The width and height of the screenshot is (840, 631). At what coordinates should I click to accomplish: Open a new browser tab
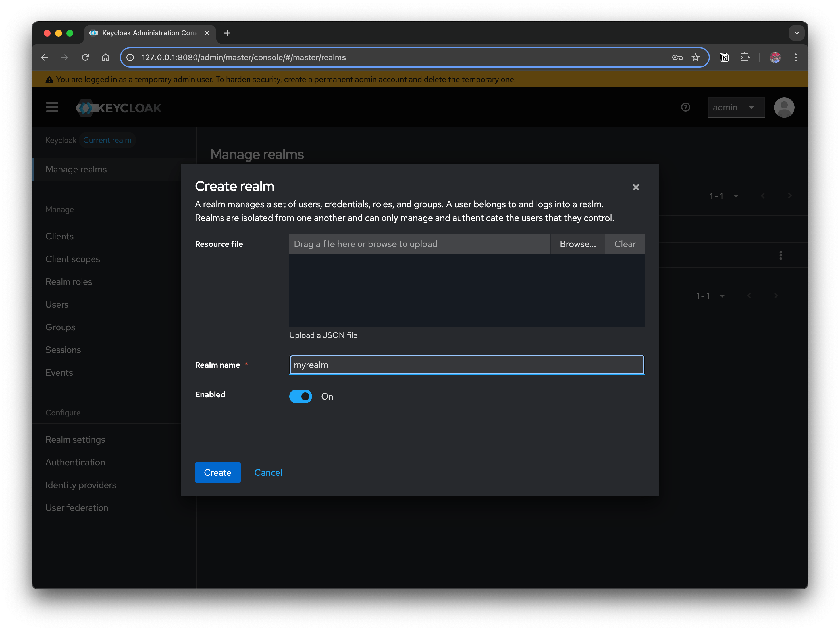click(227, 33)
